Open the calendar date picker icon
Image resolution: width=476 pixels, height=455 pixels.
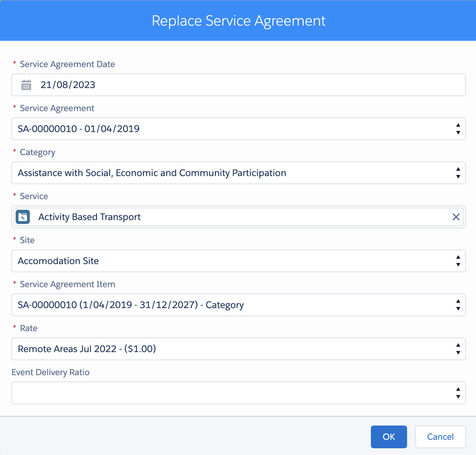pos(26,85)
